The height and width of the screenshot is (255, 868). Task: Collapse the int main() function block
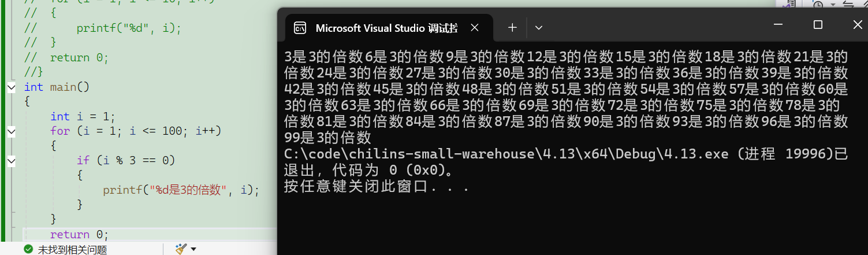(x=12, y=87)
